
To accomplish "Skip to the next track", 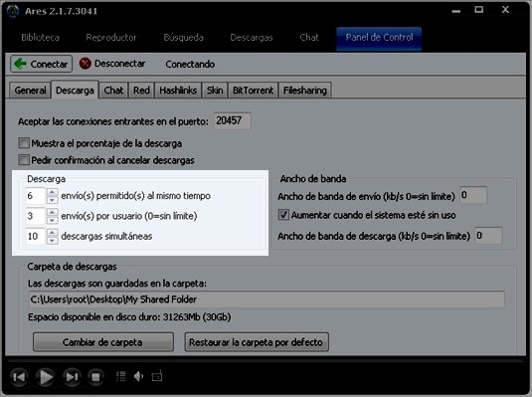I will pyautogui.click(x=72, y=377).
